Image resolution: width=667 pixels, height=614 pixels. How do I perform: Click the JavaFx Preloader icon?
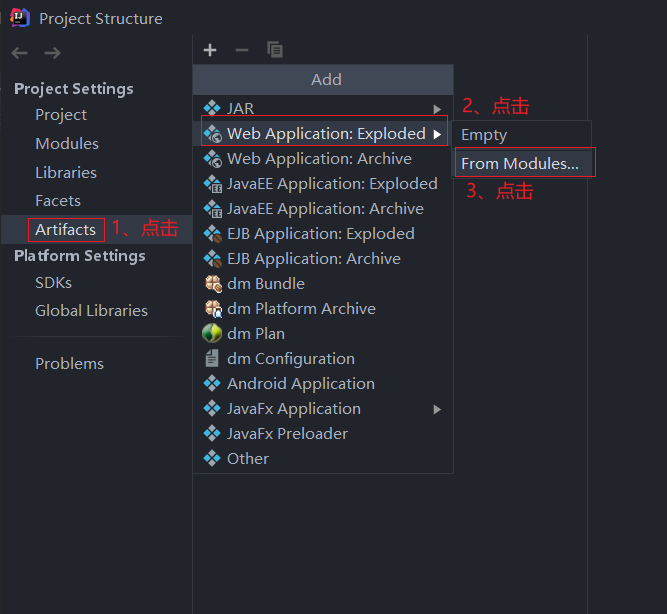tap(212, 434)
